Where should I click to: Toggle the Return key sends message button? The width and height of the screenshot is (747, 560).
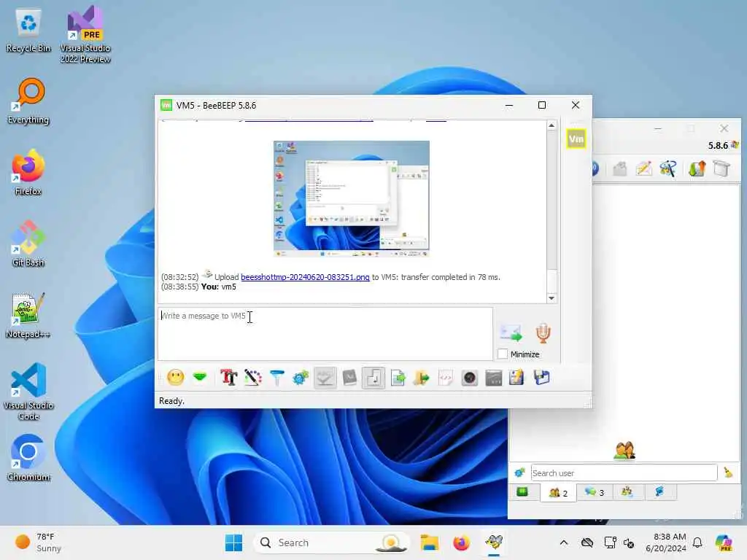(x=373, y=378)
